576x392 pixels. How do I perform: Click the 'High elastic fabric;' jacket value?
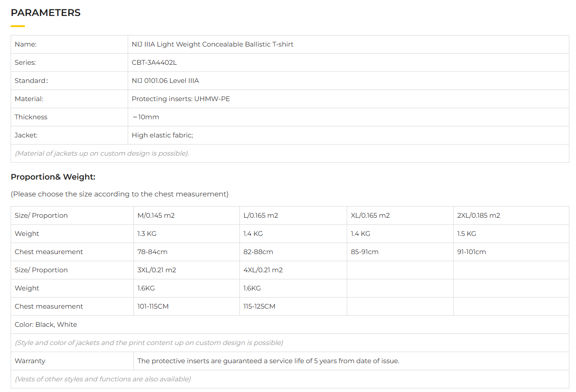162,135
